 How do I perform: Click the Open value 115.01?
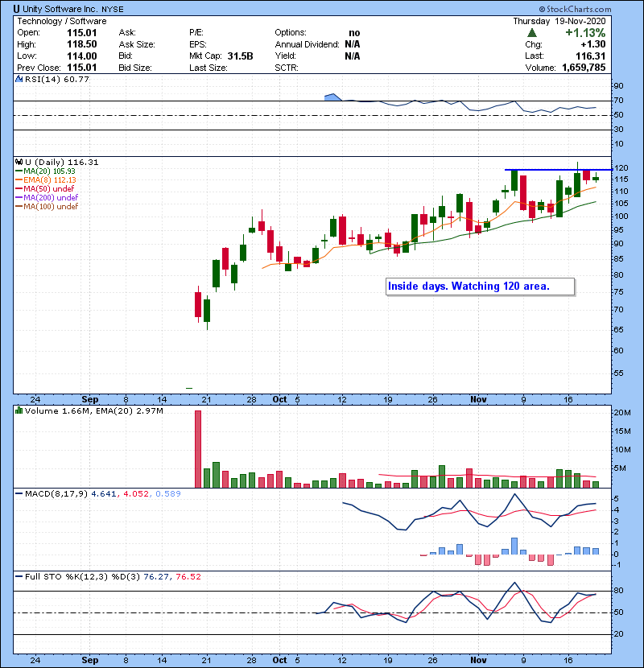pos(82,33)
